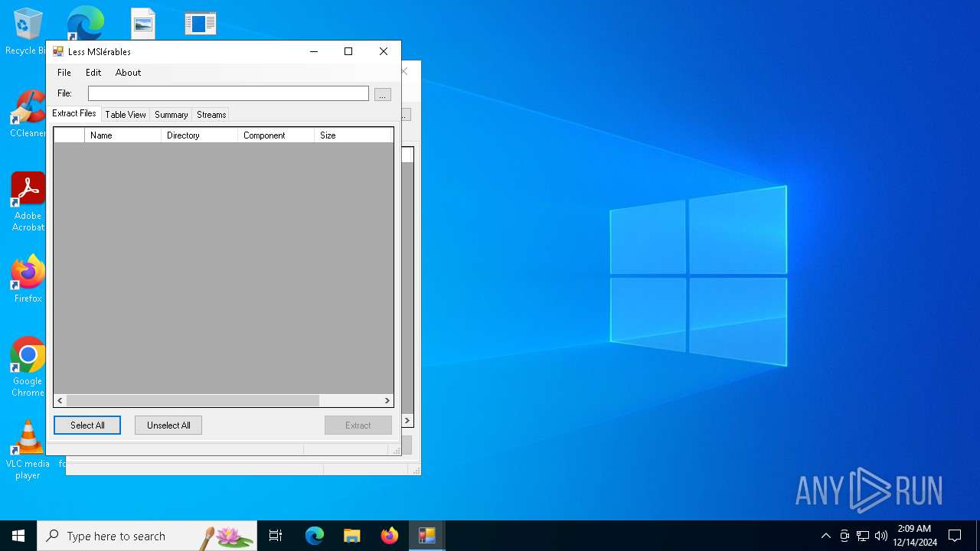
Task: Click the horizontal scrollbar left arrow
Action: pos(60,400)
